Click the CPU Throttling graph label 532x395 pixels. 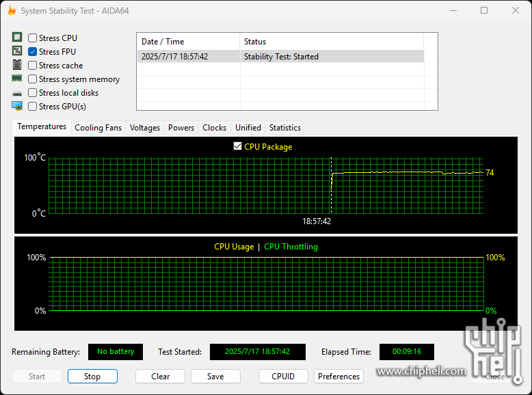click(291, 247)
